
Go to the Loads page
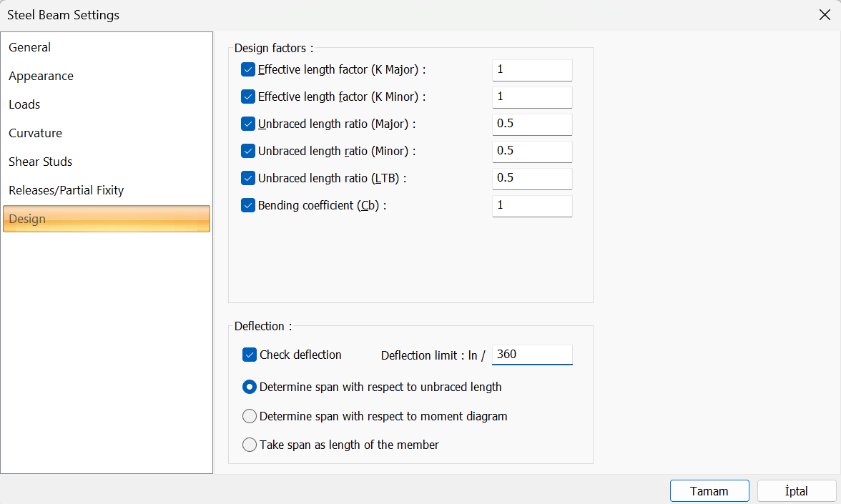pyautogui.click(x=24, y=104)
